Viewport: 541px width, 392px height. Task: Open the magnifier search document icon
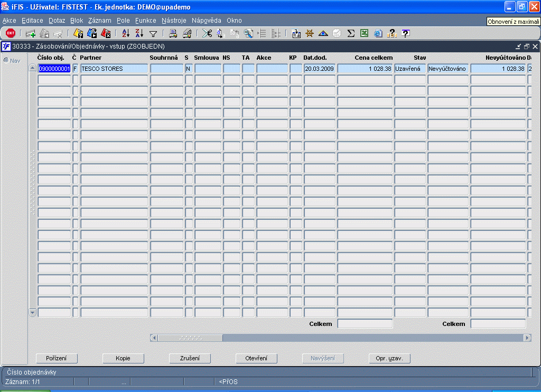click(x=248, y=33)
